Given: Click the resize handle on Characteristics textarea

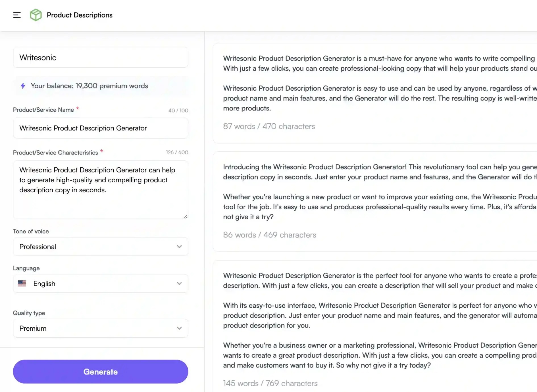Looking at the screenshot, I should (186, 216).
